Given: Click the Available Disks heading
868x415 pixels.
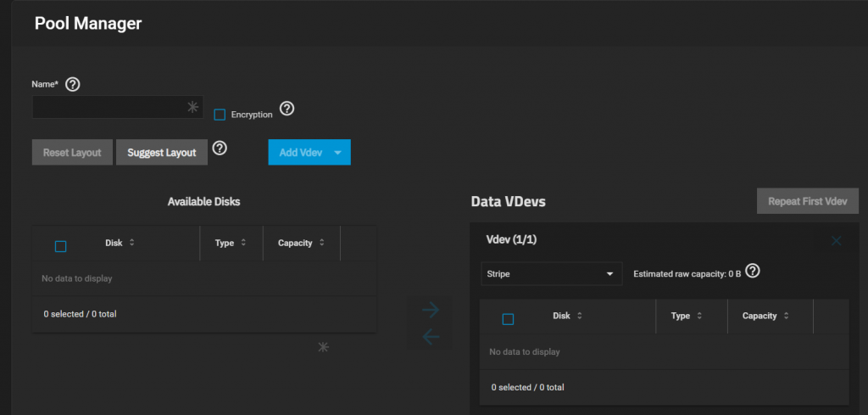Looking at the screenshot, I should coord(203,202).
